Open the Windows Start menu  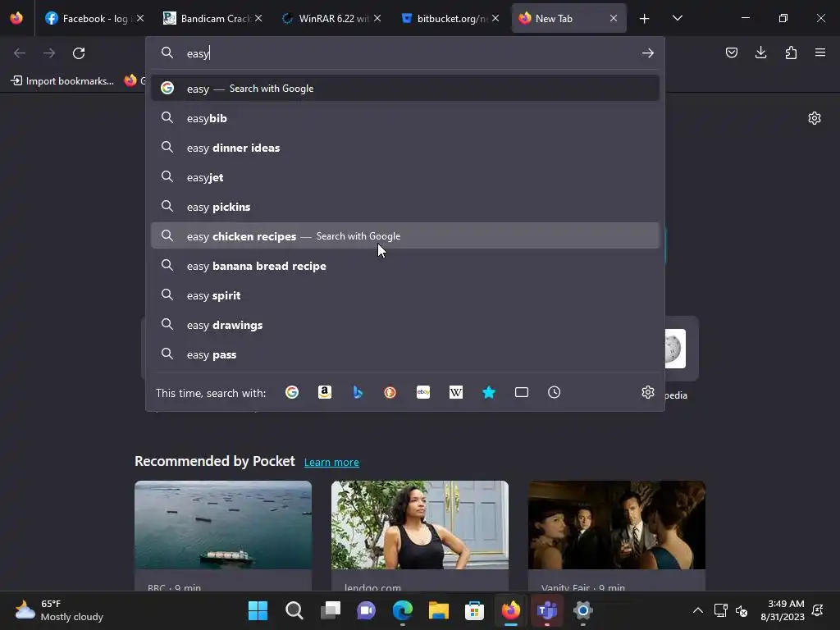pyautogui.click(x=258, y=610)
